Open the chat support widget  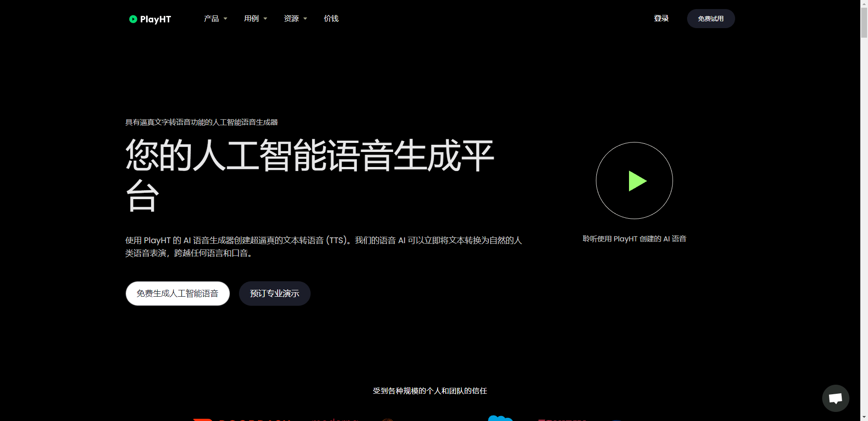[x=835, y=398]
